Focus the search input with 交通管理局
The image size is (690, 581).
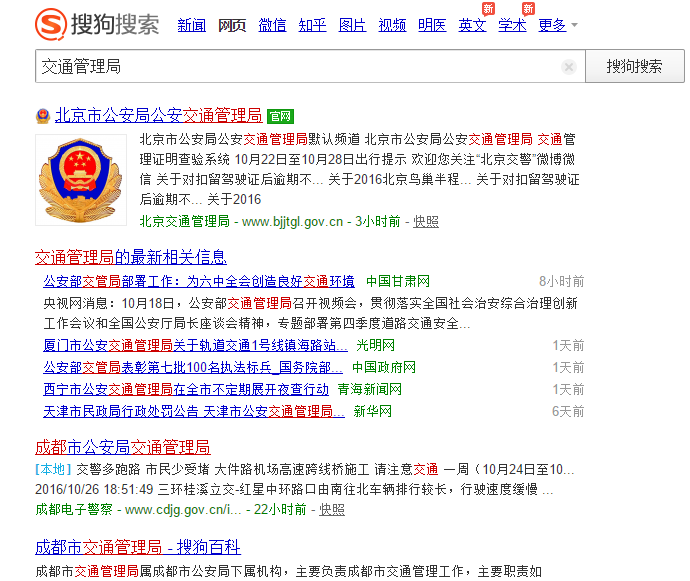click(310, 66)
